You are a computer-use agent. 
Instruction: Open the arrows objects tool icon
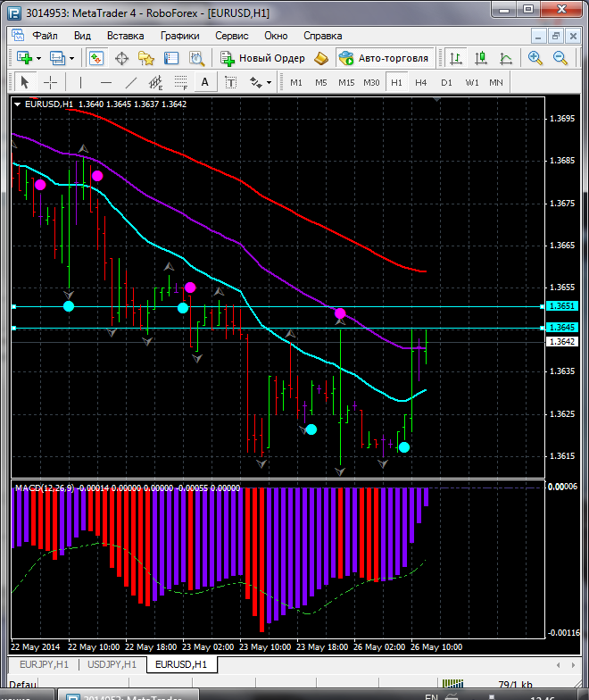tap(255, 82)
